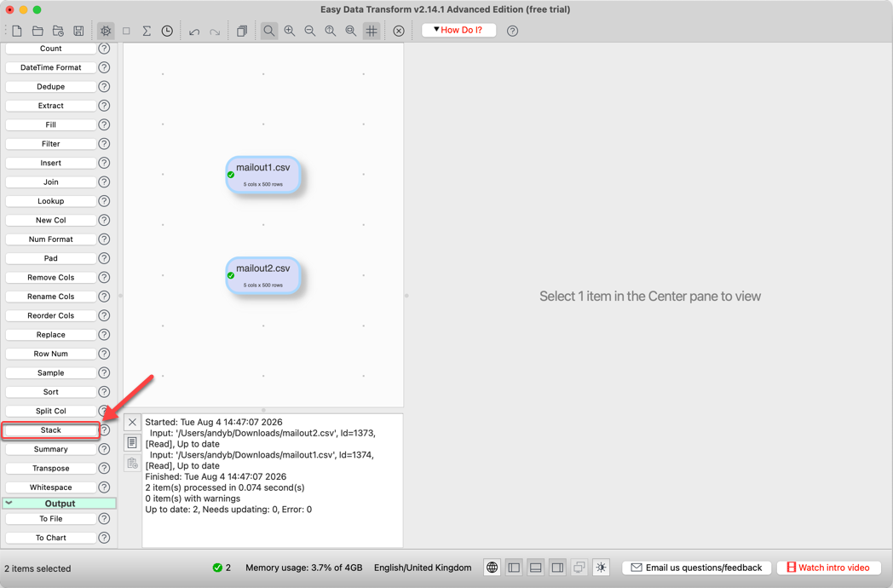Viewport: 893px width, 588px height.
Task: Click the detach windows icon
Action: 579,568
